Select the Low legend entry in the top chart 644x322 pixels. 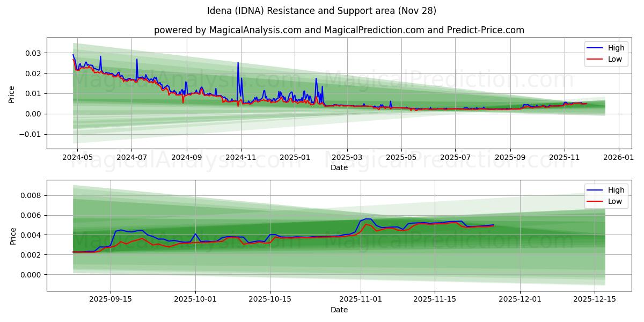point(616,59)
